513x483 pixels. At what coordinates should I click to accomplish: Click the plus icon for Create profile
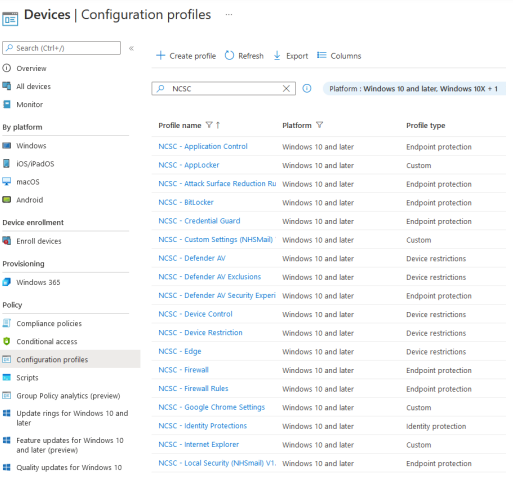click(x=161, y=55)
